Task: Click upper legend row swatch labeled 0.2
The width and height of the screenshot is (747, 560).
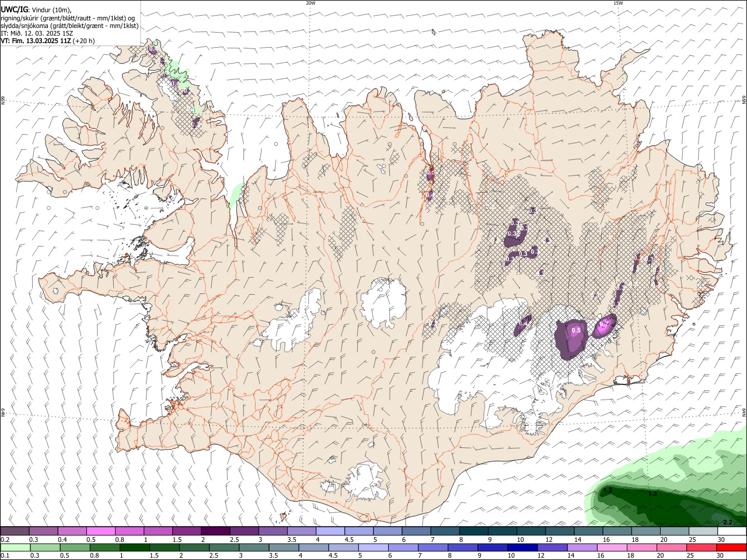Action: (x=15, y=531)
